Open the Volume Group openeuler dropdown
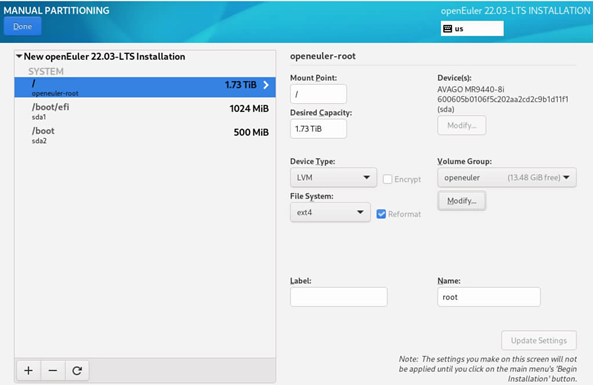The image size is (593, 385). point(507,177)
